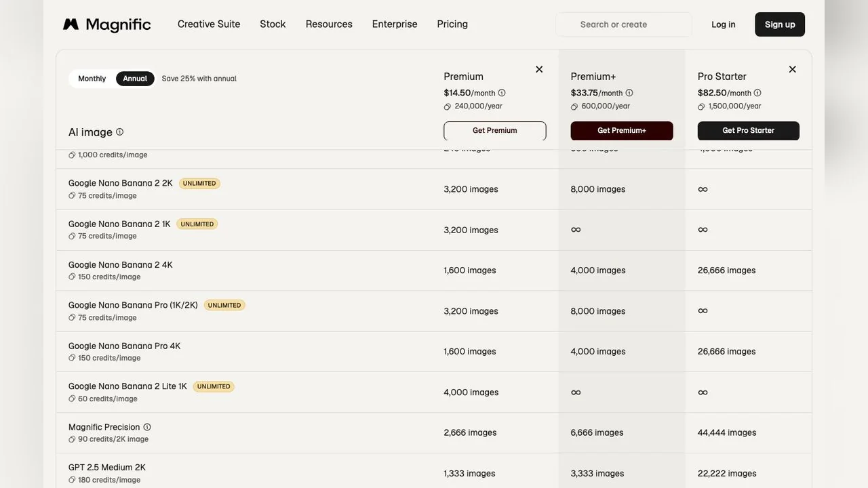Go to the Pricing page
The height and width of the screenshot is (488, 868).
(452, 24)
